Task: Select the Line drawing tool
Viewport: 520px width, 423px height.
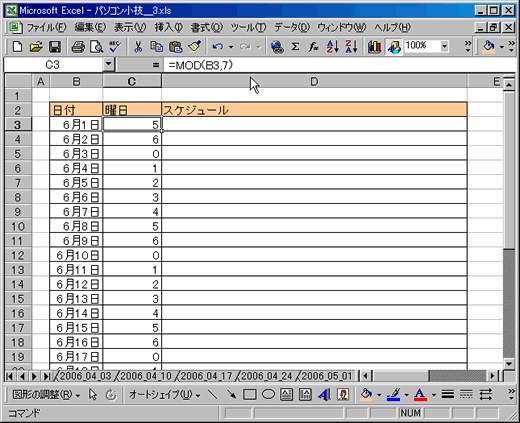Action: click(x=213, y=395)
